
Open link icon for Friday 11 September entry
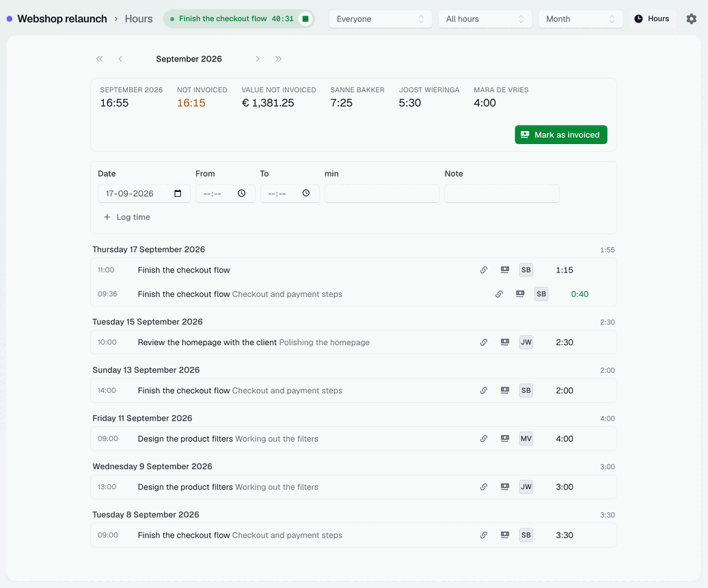(x=484, y=438)
